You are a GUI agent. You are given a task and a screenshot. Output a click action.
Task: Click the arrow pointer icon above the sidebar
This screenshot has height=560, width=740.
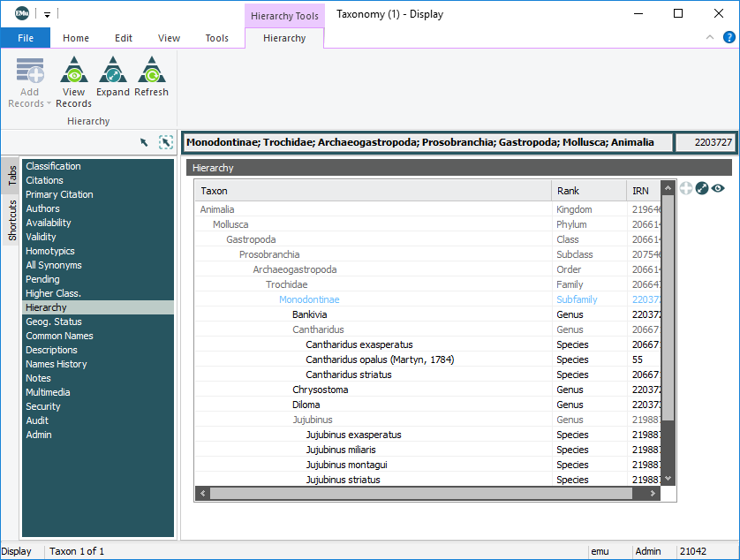tap(145, 142)
